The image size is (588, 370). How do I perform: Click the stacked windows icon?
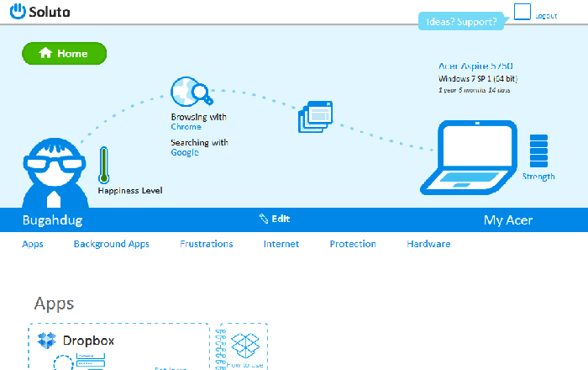click(x=316, y=117)
